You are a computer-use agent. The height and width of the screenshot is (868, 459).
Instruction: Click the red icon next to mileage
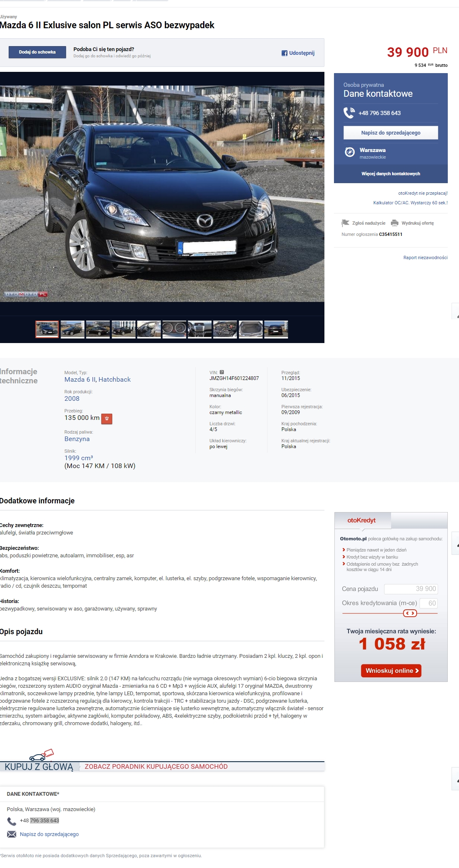[x=107, y=419]
